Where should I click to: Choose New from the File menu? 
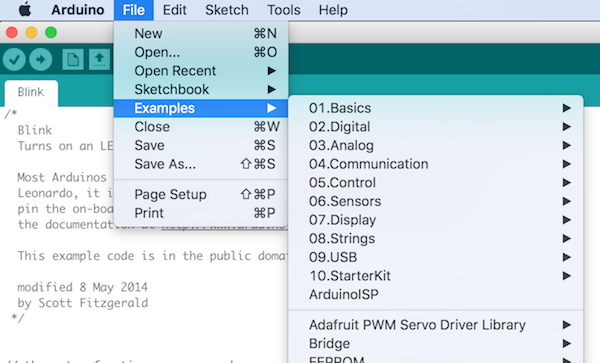tap(201, 33)
